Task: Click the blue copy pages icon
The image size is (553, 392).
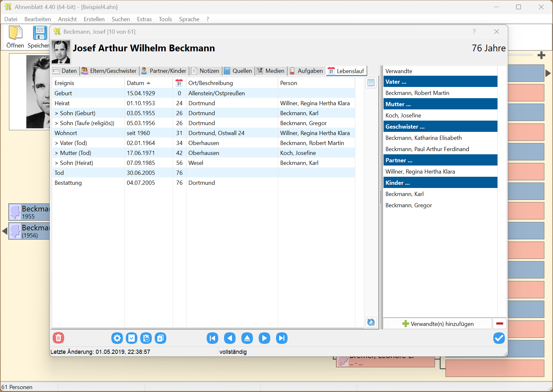Action: (160, 338)
